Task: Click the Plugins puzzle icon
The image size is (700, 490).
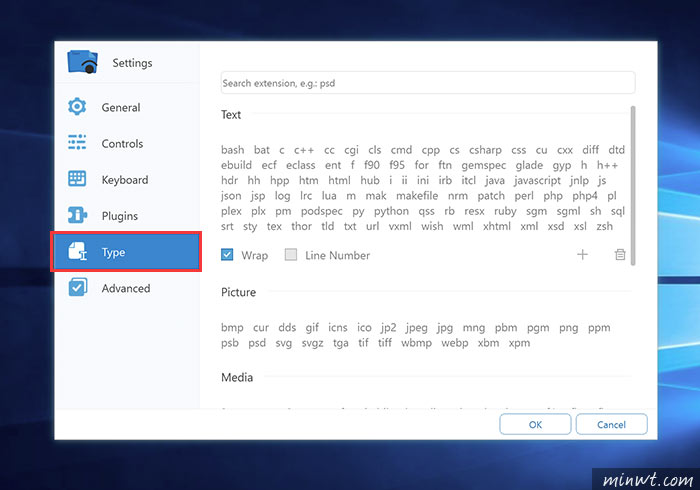Action: (x=77, y=216)
